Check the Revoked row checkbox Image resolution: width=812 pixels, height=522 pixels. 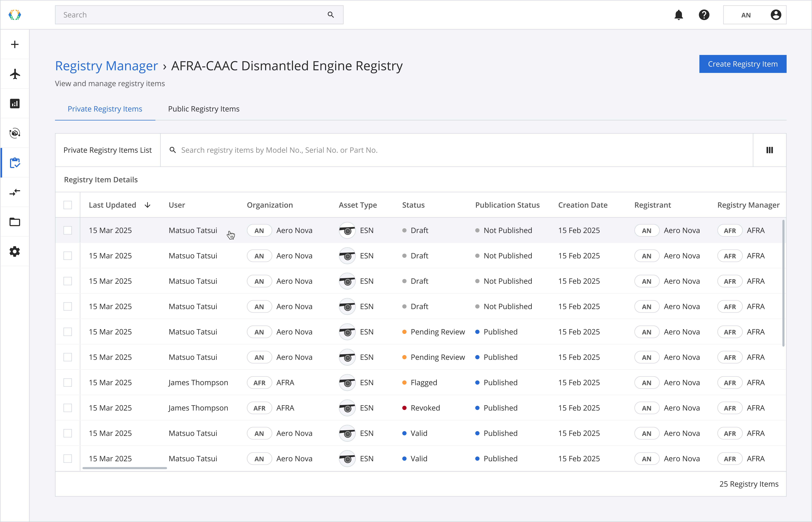68,408
